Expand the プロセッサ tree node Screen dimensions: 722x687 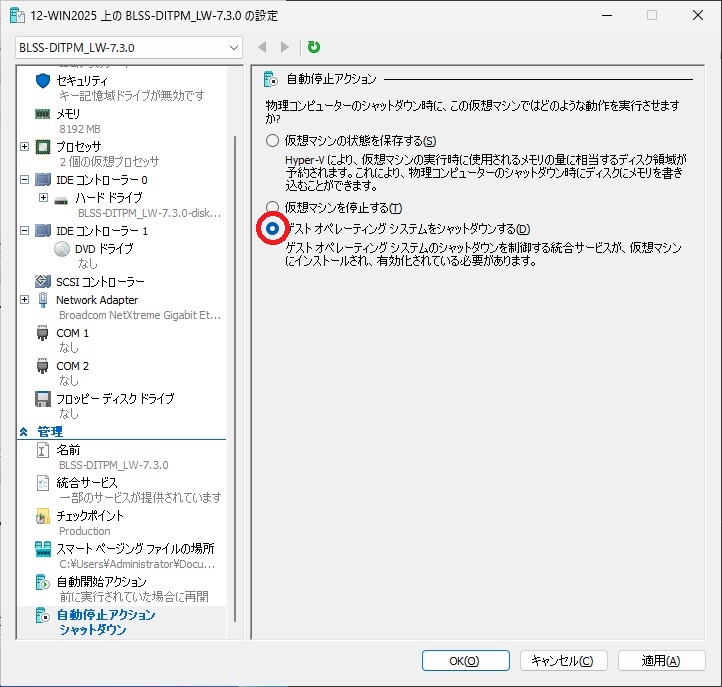[x=25, y=147]
